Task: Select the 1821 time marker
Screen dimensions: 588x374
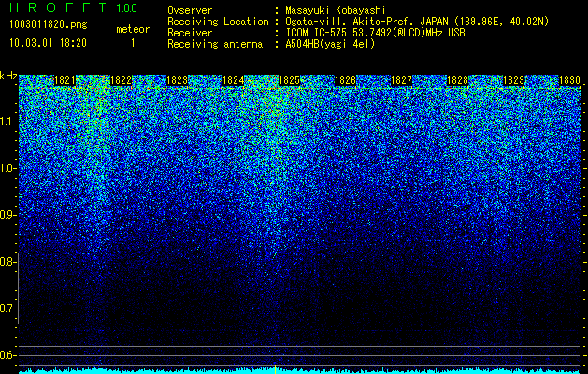Action: click(65, 80)
